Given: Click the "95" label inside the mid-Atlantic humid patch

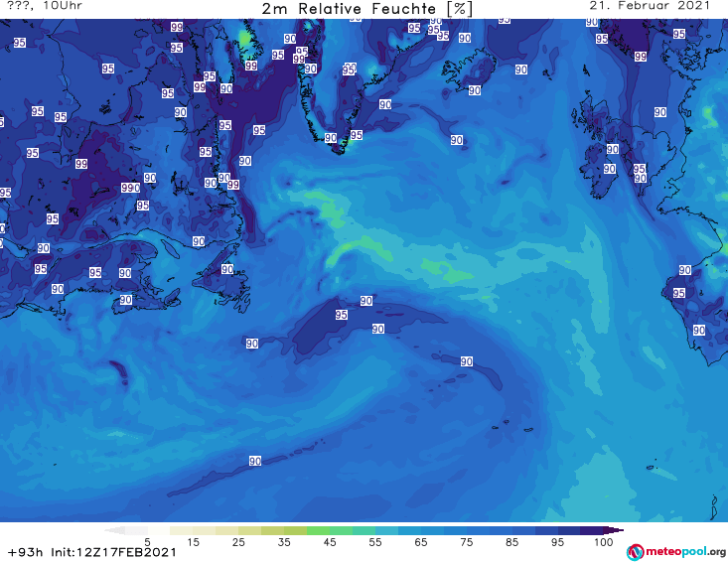Looking at the screenshot, I should pos(342,315).
